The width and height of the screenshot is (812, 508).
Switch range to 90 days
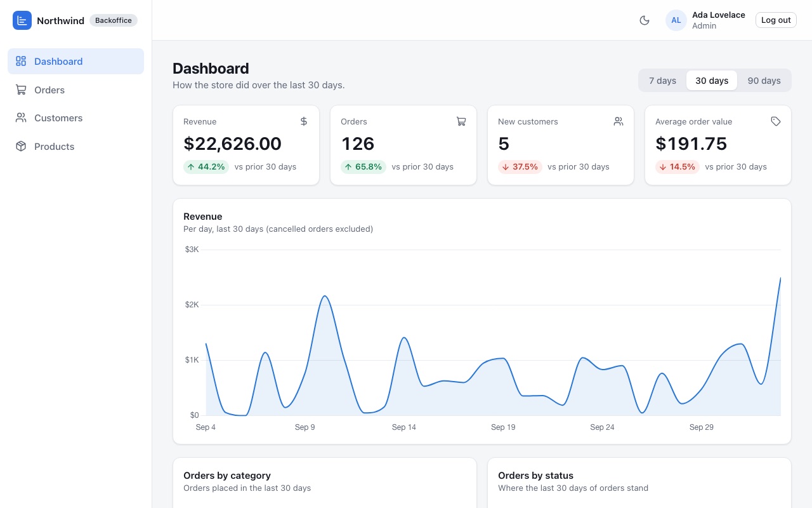(x=764, y=81)
